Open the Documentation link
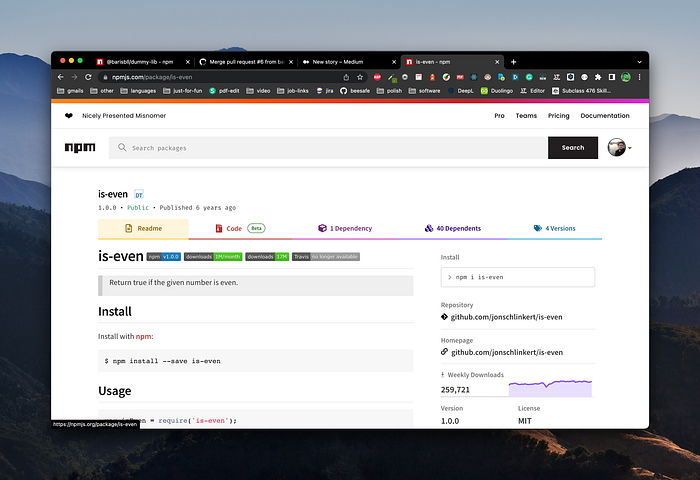This screenshot has width=700, height=480. click(605, 116)
